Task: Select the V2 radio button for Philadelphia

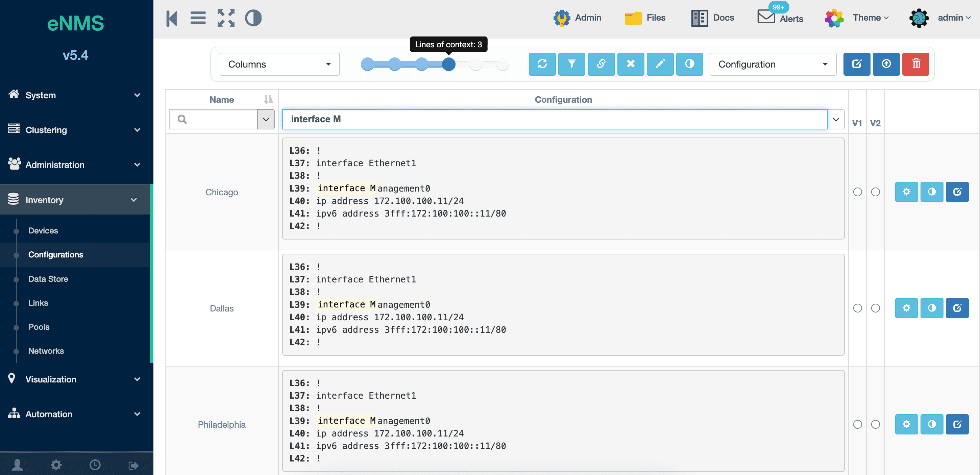Action: tap(875, 424)
